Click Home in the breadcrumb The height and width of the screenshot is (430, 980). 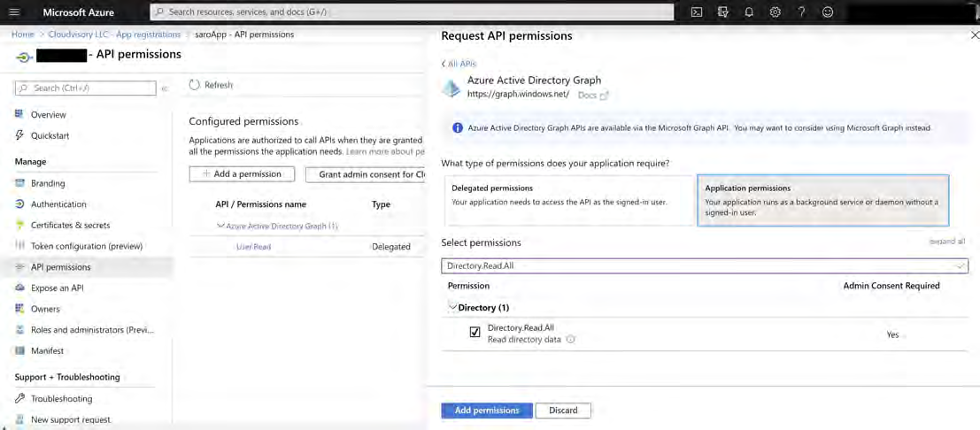pyautogui.click(x=22, y=35)
